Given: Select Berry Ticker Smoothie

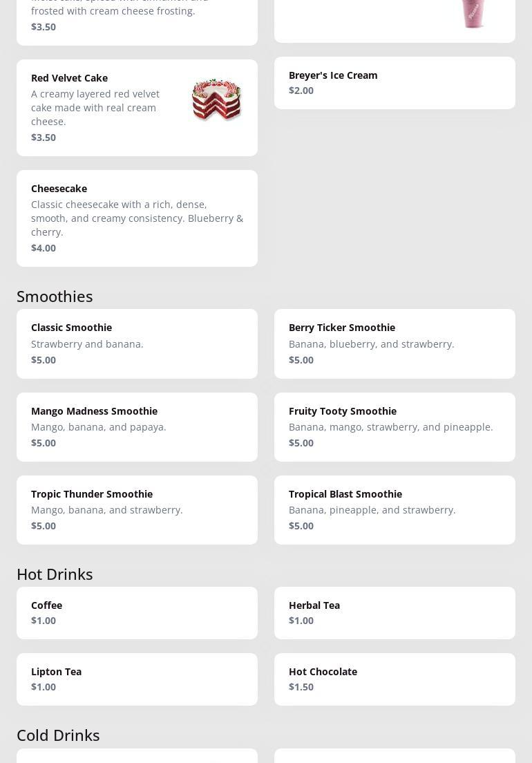Looking at the screenshot, I should point(395,343).
